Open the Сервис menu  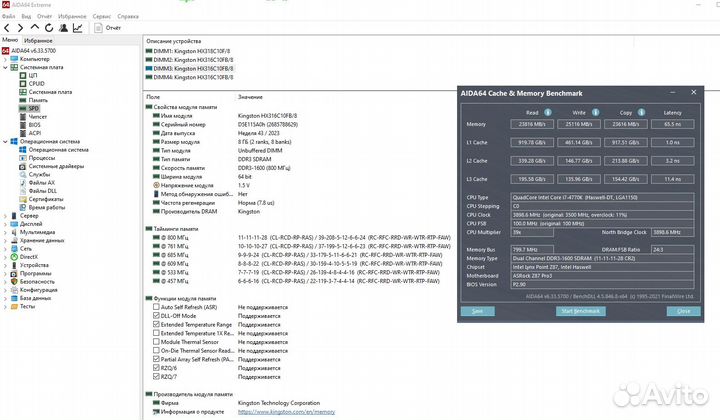[101, 16]
